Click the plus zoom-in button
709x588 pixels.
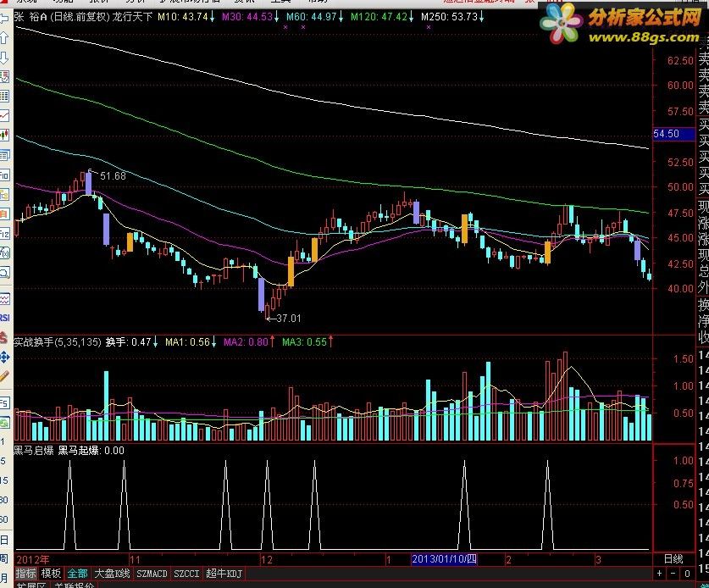[x=660, y=574]
